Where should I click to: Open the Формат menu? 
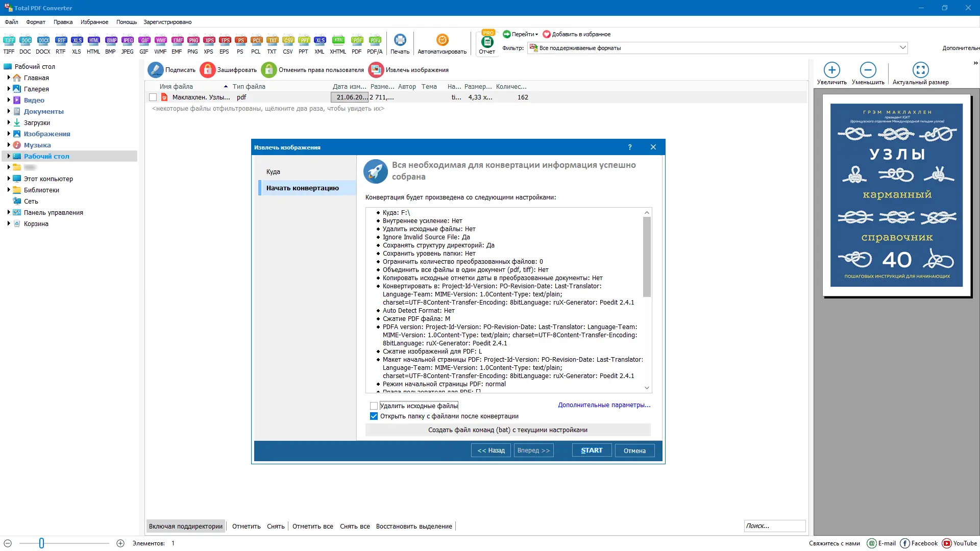click(x=35, y=22)
